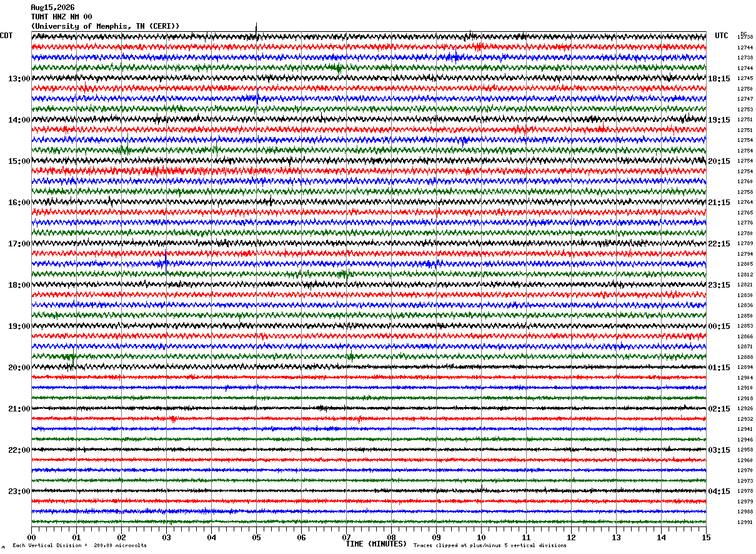Click the 22:15 UTC time label
The image size is (756, 554).
[x=719, y=244]
